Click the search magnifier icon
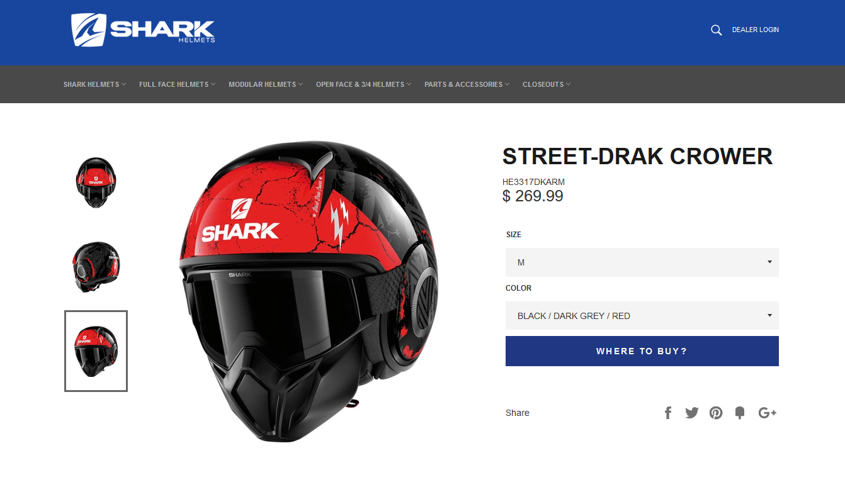The image size is (845, 504). pyautogui.click(x=716, y=30)
